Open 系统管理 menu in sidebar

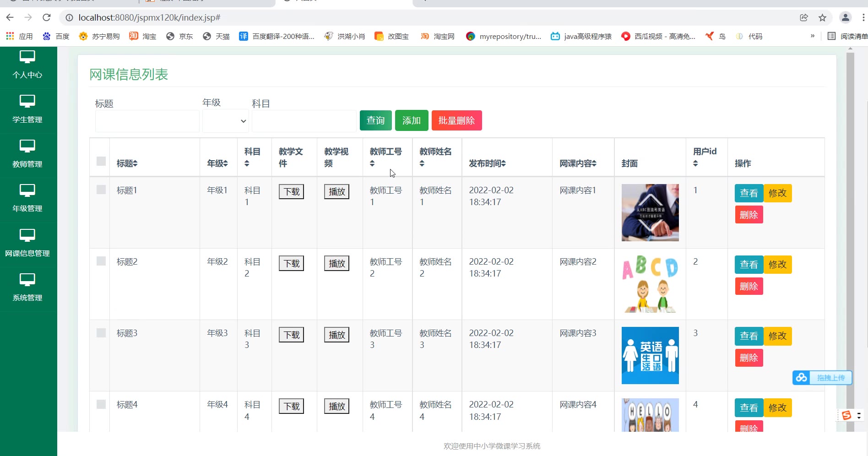[27, 288]
